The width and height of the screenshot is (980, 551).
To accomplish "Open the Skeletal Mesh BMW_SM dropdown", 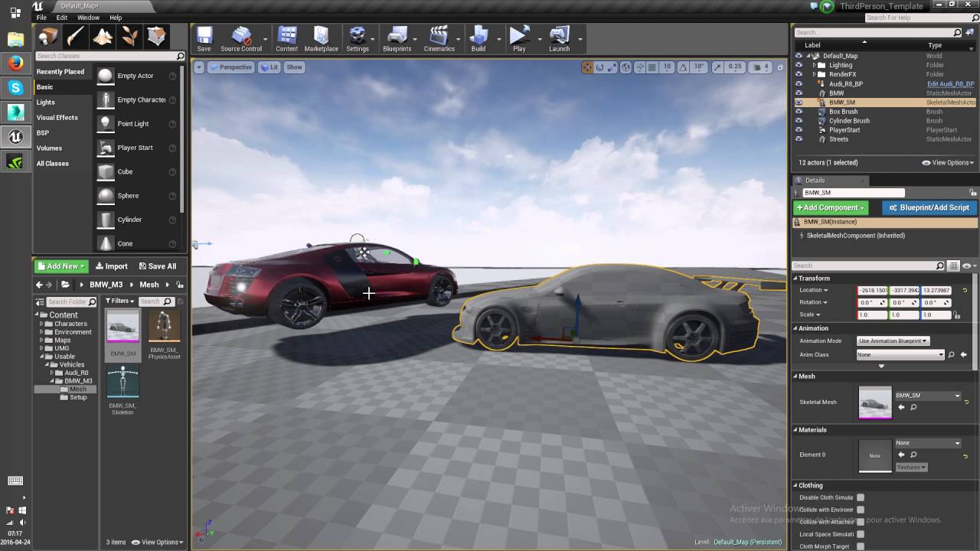I will 927,396.
